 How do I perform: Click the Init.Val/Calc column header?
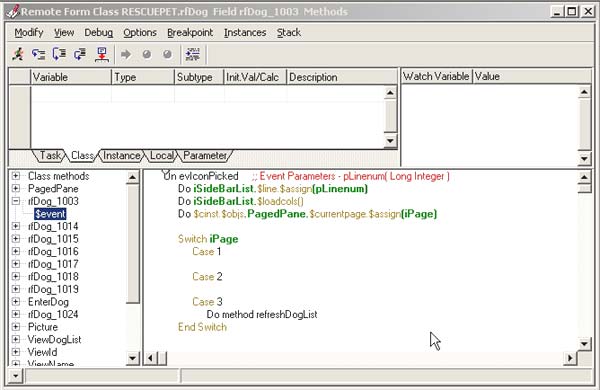(255, 77)
